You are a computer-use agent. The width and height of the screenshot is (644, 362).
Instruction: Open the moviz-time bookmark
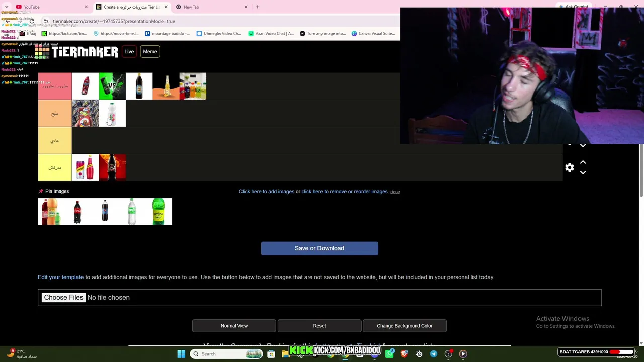pos(115,34)
